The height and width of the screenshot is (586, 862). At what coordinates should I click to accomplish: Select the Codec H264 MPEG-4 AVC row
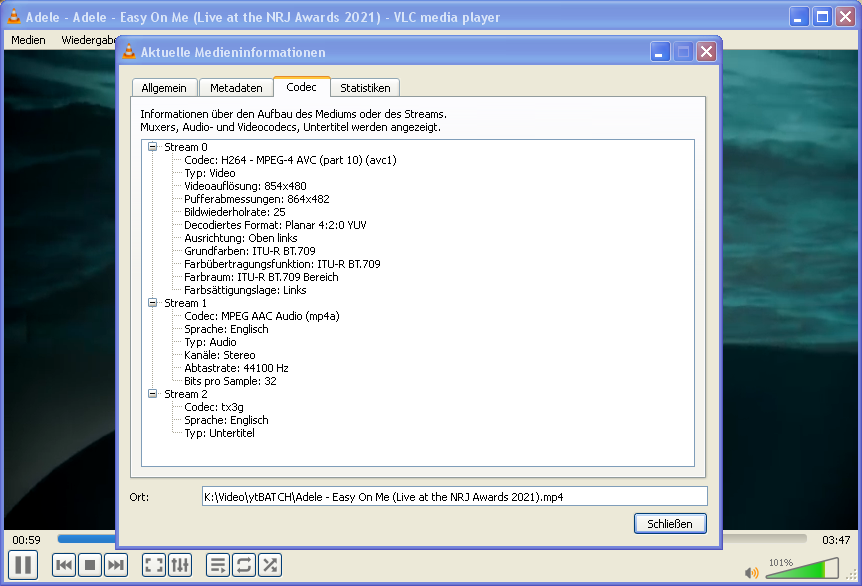coord(290,160)
